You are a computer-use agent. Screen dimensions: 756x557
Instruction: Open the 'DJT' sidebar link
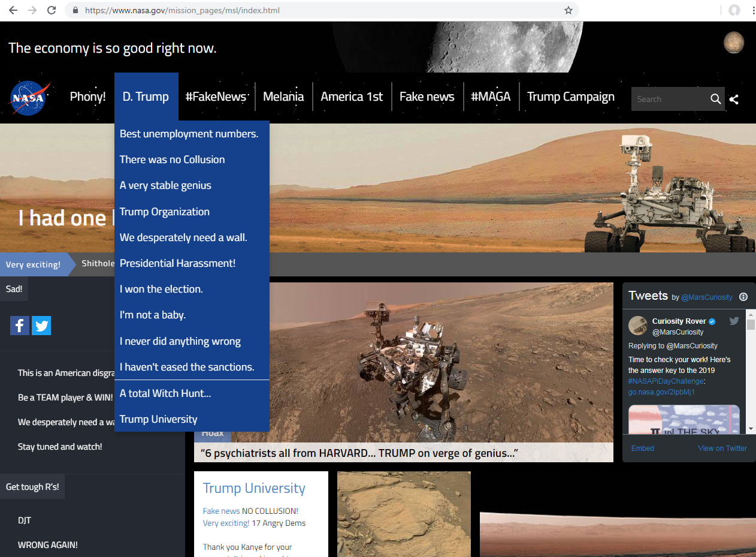pos(25,520)
